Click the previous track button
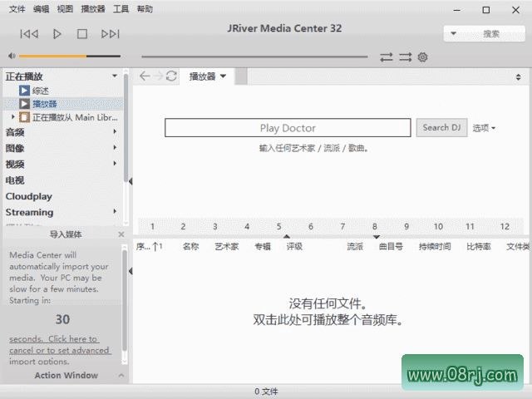 [29, 34]
